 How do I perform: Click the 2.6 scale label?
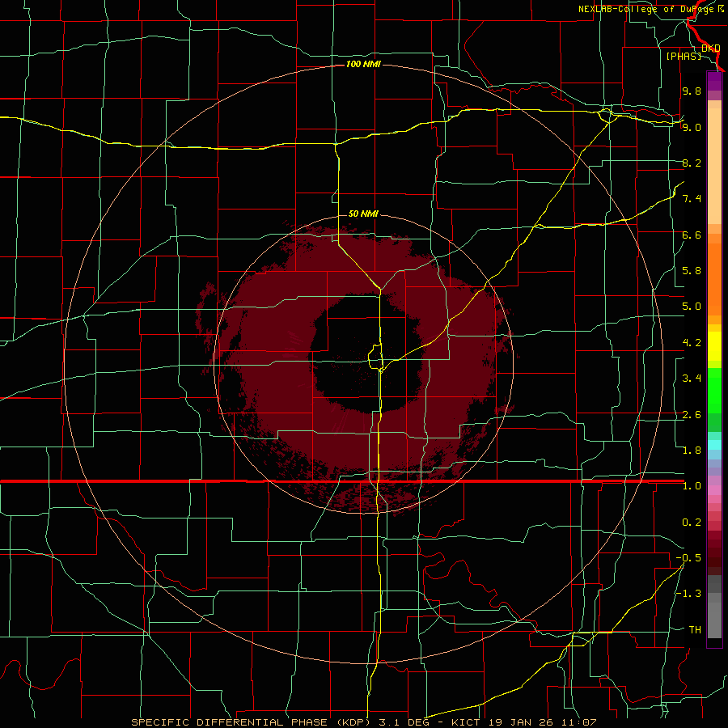coord(692,415)
